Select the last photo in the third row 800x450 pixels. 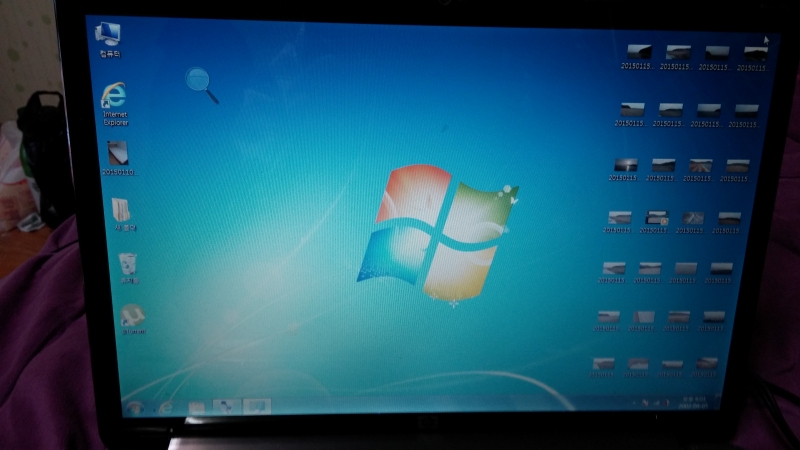738,166
